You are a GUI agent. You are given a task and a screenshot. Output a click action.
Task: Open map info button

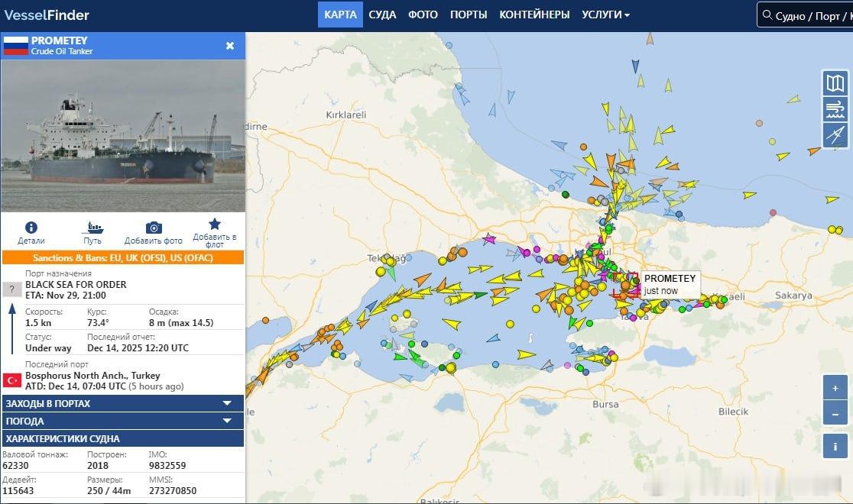point(835,447)
